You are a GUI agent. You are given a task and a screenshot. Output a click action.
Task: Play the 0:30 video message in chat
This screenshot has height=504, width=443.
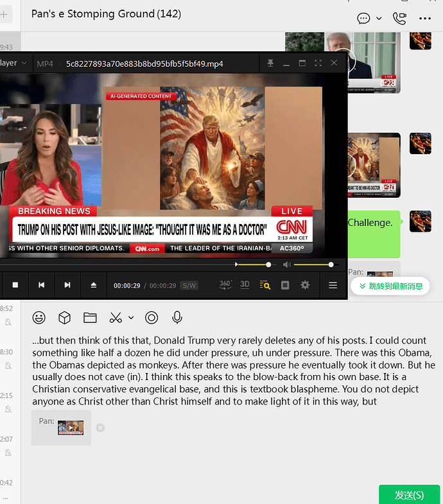point(374,165)
